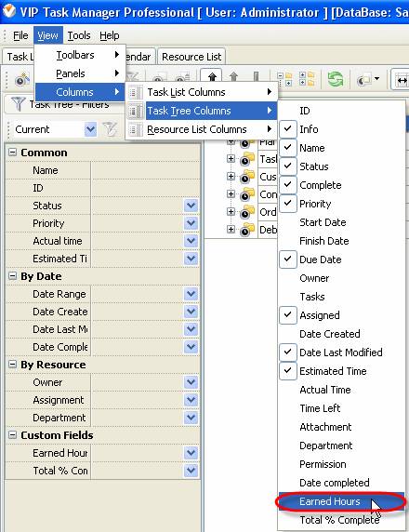Click the Name filter input field
The image size is (409, 532).
tap(145, 170)
